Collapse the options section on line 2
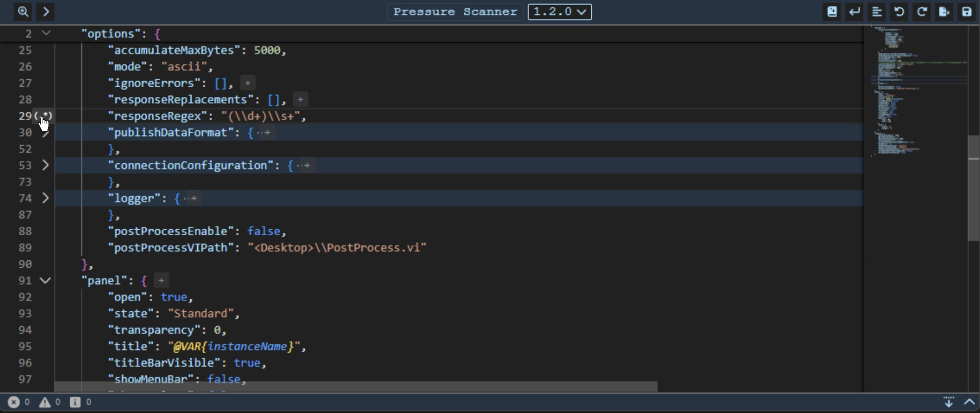The height and width of the screenshot is (413, 980). [x=46, y=34]
